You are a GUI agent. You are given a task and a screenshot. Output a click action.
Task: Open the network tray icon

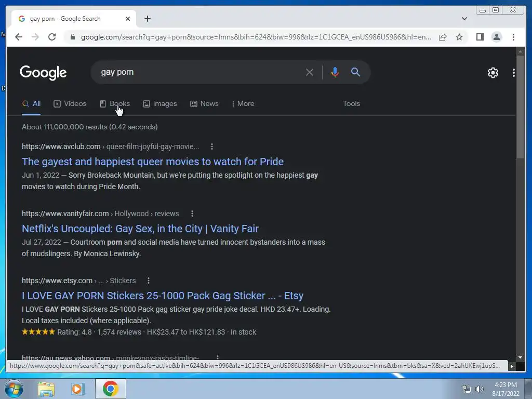467,389
